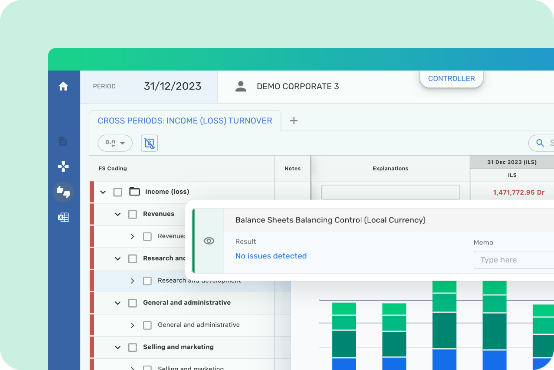Open the Home icon in sidebar
The width and height of the screenshot is (554, 370).
click(x=63, y=86)
